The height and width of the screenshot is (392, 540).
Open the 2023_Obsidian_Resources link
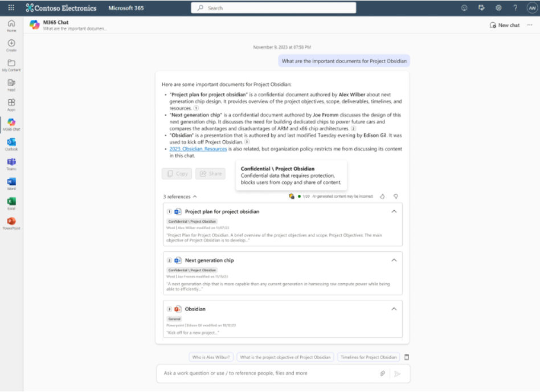click(x=198, y=149)
